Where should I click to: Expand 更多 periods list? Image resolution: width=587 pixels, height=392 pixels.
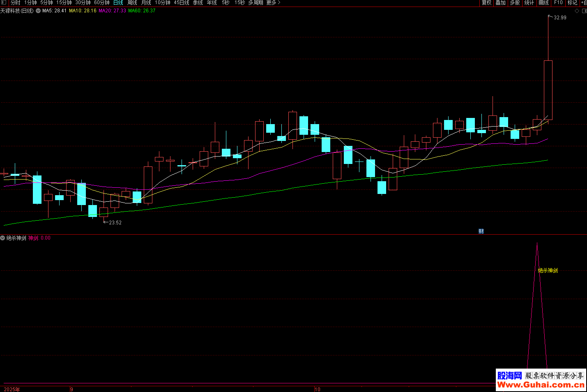pos(273,3)
